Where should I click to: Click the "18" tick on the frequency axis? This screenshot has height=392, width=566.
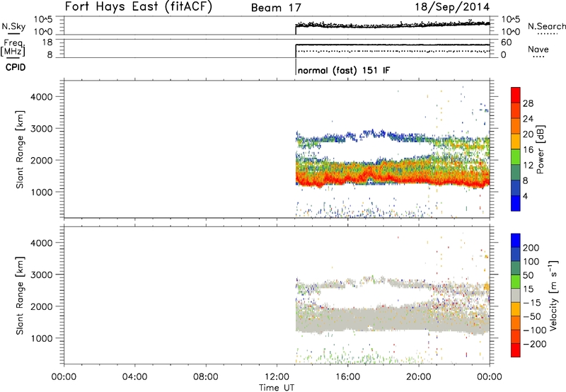click(47, 42)
